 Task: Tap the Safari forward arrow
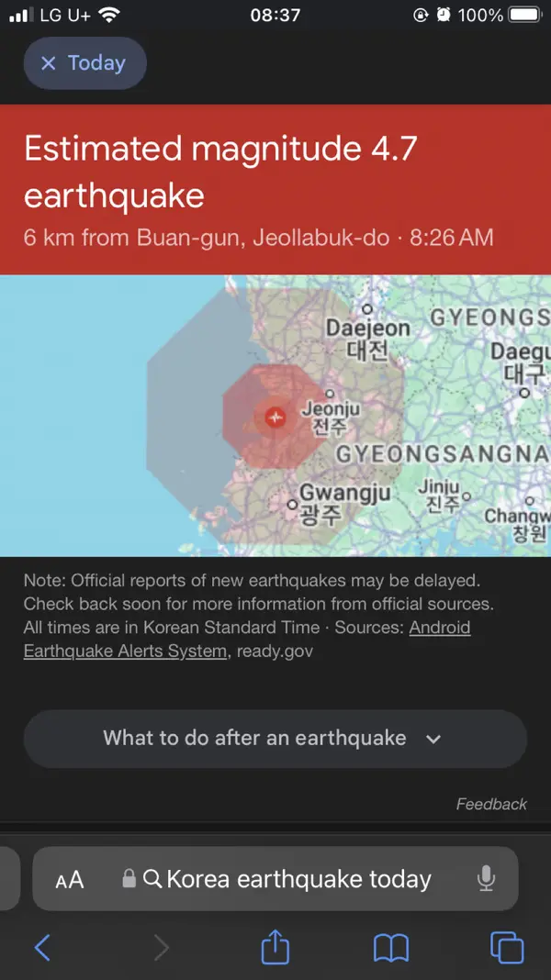click(x=161, y=948)
